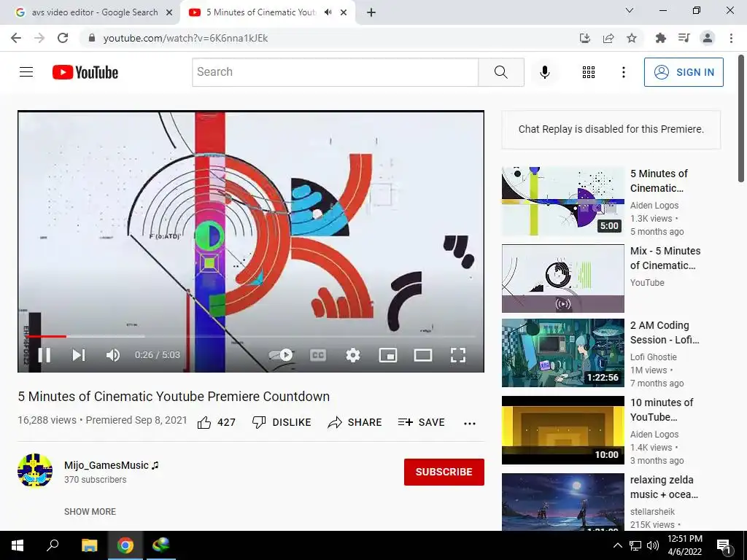Open Aiden Logos 5:00 video thumbnail
747x560 pixels.
[562, 201]
